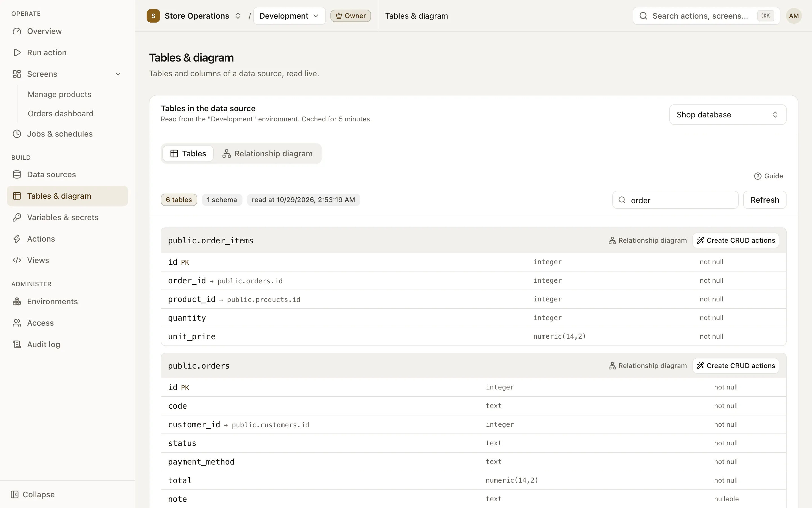Viewport: 812px width, 508px height.
Task: Open Relationship diagram link for public.orders
Action: click(648, 366)
